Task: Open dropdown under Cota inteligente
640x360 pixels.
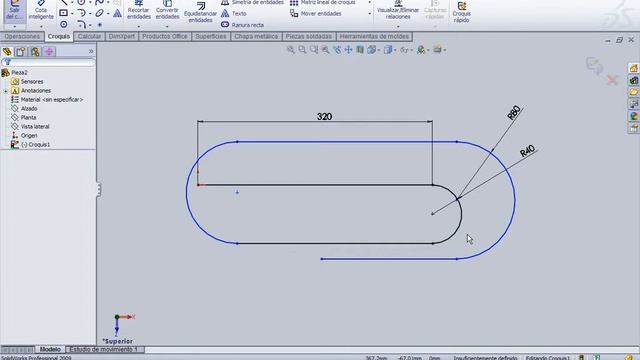Action: [x=41, y=27]
